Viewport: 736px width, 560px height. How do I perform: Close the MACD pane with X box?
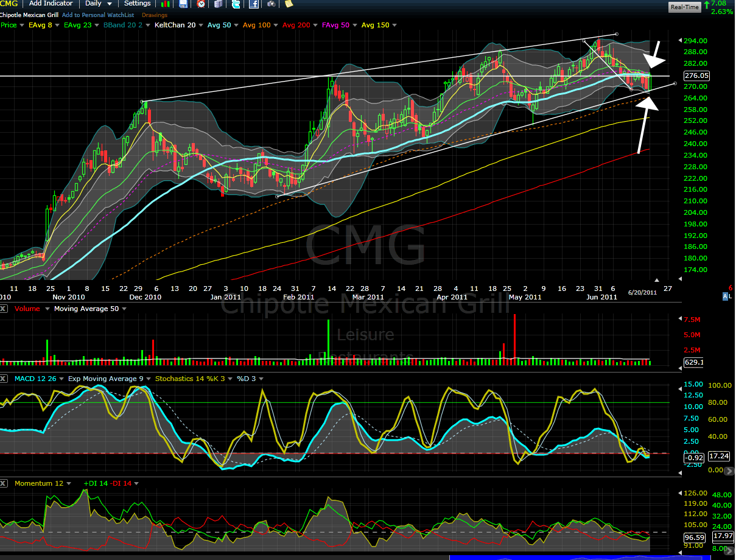pos(4,379)
